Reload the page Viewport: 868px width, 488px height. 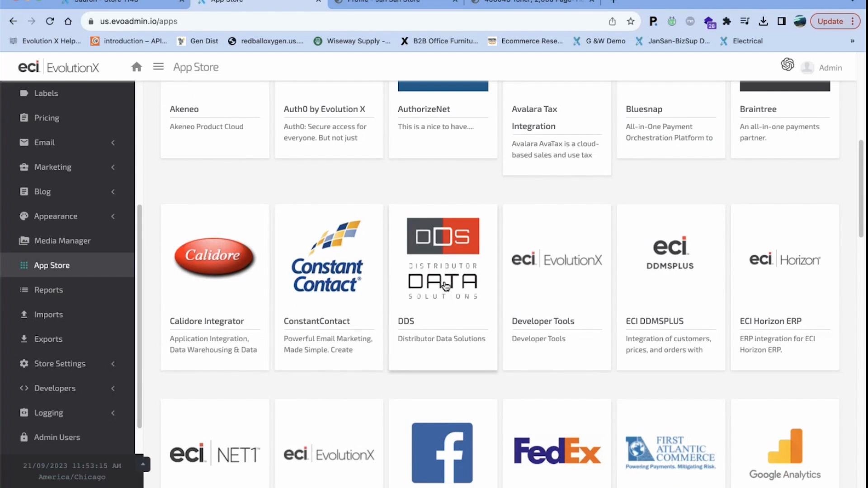(x=50, y=21)
